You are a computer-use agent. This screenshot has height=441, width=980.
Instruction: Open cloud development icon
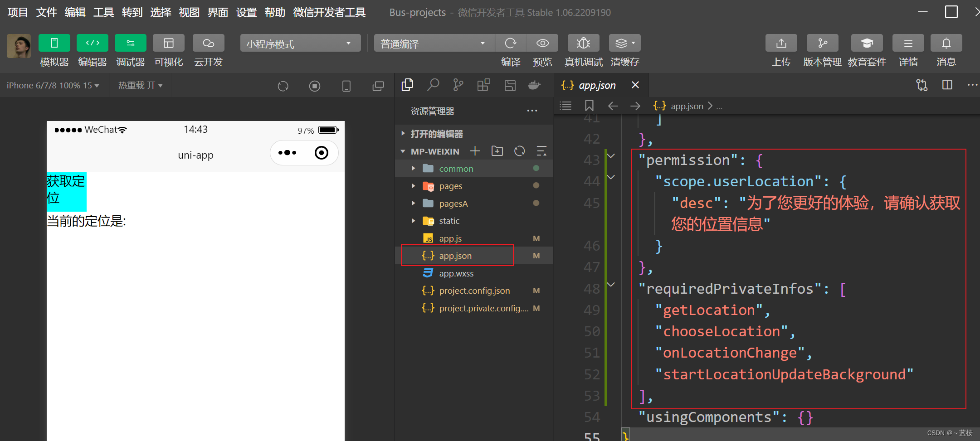pos(209,43)
